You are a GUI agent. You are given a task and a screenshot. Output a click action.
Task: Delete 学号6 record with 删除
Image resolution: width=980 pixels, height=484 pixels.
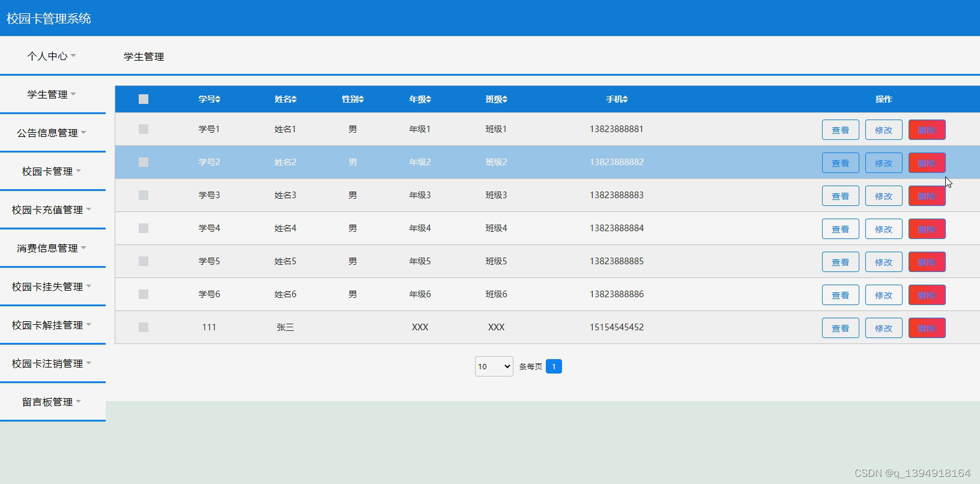927,295
